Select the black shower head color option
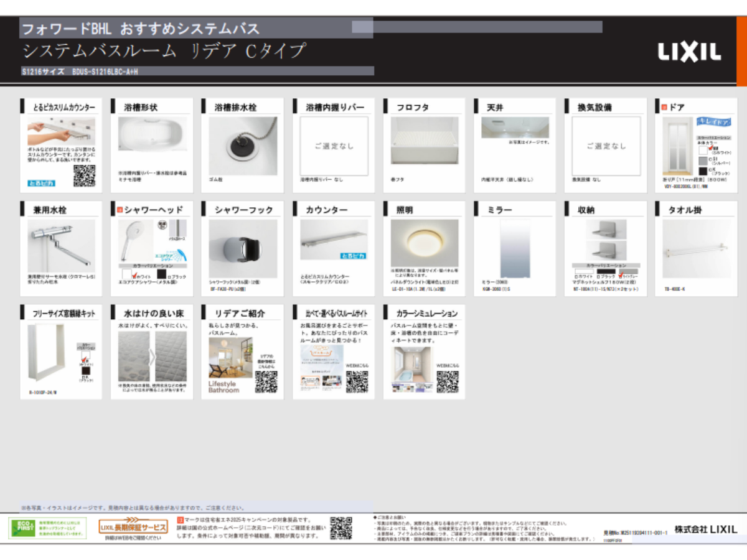 [x=161, y=275]
